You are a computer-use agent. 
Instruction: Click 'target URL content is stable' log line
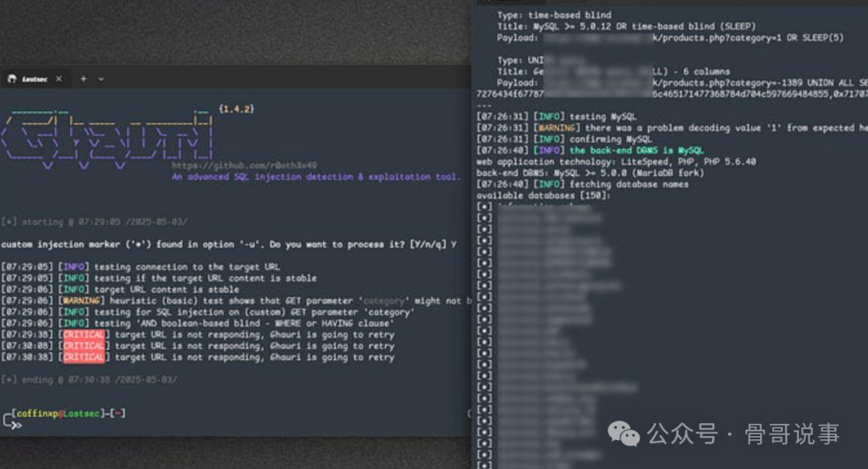pos(120,290)
